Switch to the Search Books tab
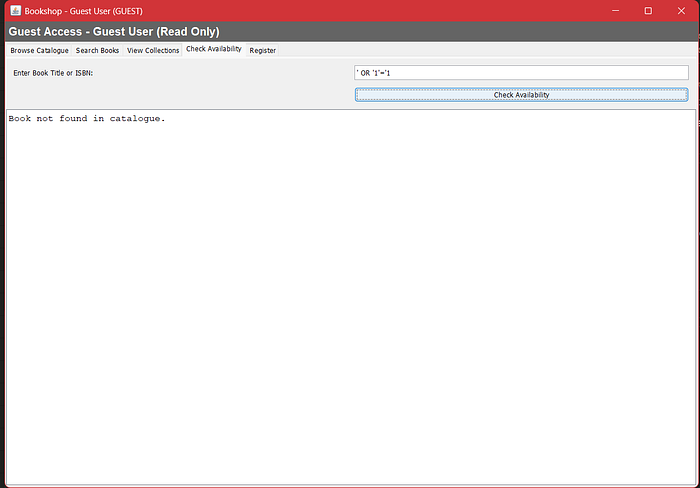Screen dimensions: 700x488 (97, 50)
